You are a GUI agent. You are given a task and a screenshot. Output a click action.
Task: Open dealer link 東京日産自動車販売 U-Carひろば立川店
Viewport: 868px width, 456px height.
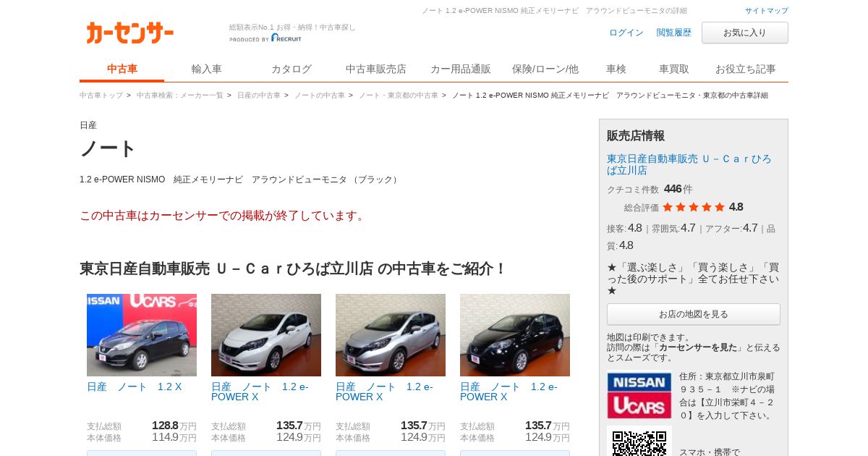pyautogui.click(x=689, y=164)
